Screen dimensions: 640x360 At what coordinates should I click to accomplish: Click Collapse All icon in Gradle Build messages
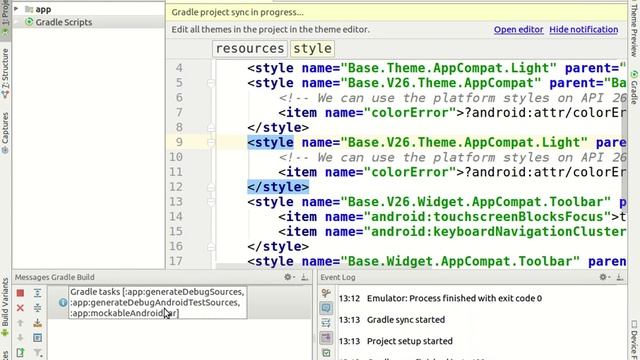(38, 308)
